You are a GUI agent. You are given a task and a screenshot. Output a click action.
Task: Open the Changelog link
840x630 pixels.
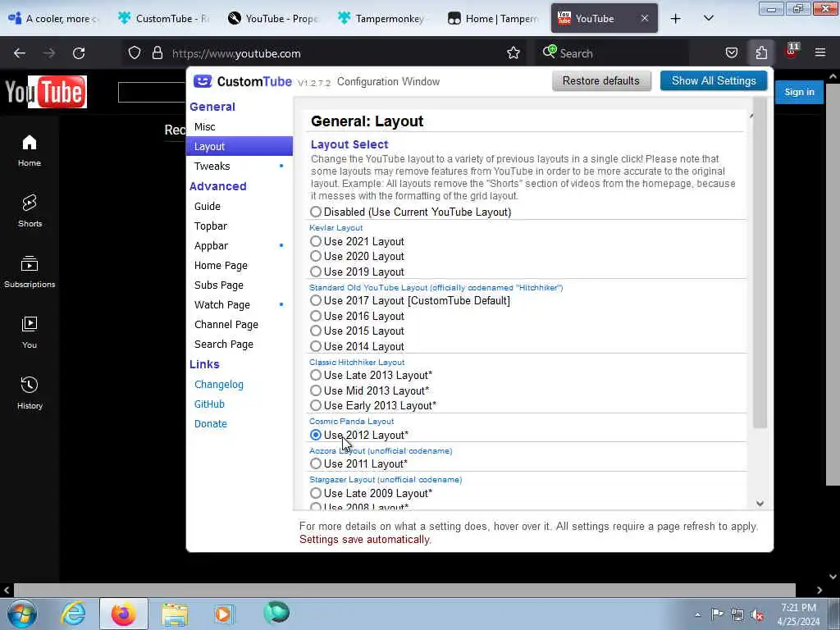point(218,385)
